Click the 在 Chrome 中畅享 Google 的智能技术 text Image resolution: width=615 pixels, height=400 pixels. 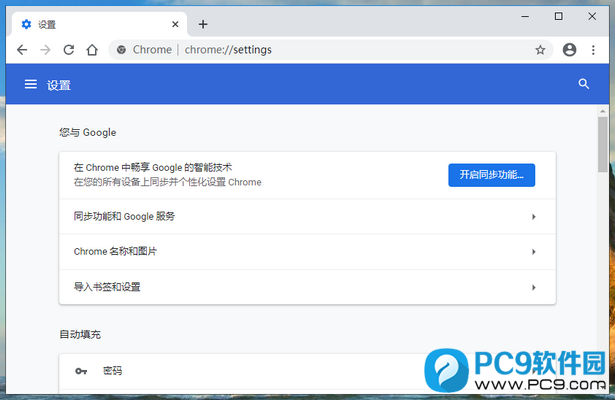[153, 168]
